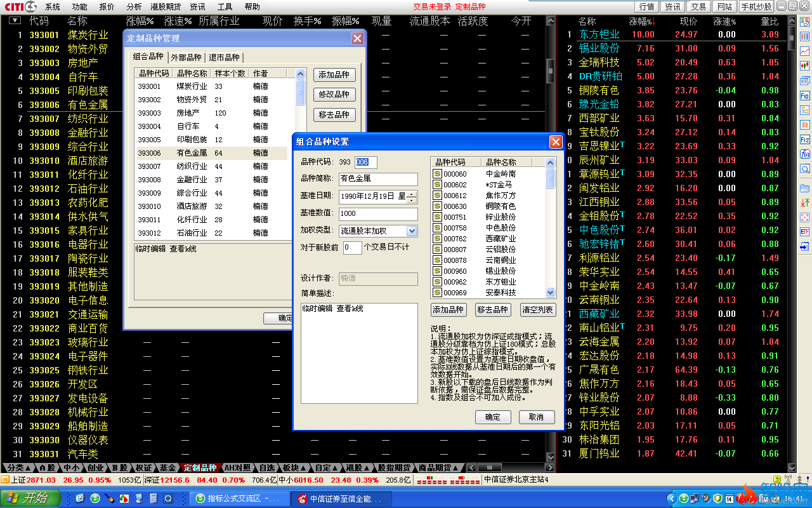Expand the 分类 bottom tab arrow
The image size is (812, 508).
pyautogui.click(x=27, y=468)
